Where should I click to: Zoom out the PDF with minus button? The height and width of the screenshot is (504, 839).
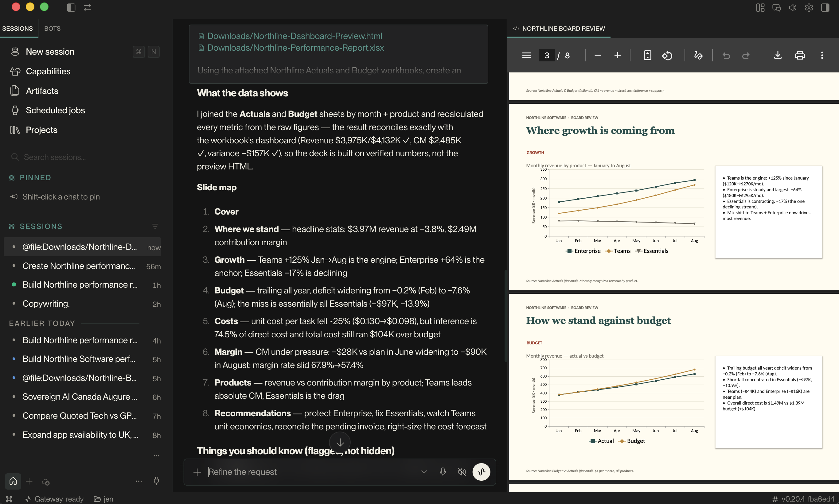pyautogui.click(x=598, y=55)
